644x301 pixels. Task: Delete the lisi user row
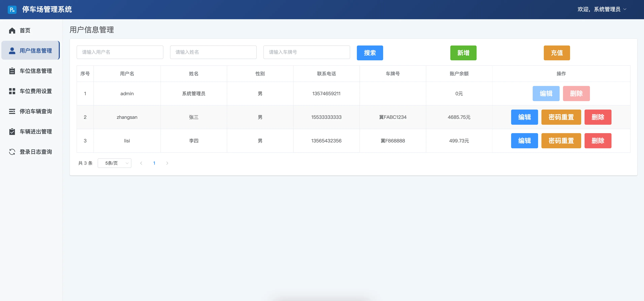click(598, 141)
